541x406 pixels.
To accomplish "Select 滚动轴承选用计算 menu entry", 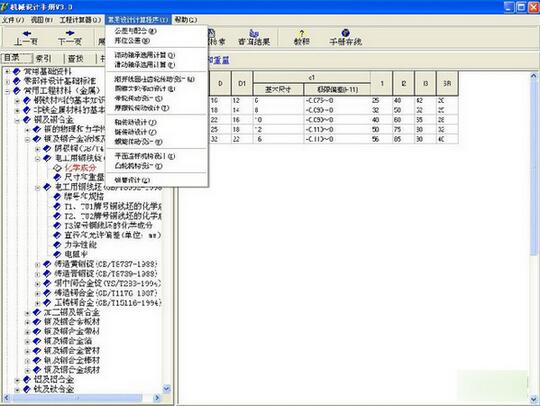I will 145,55.
